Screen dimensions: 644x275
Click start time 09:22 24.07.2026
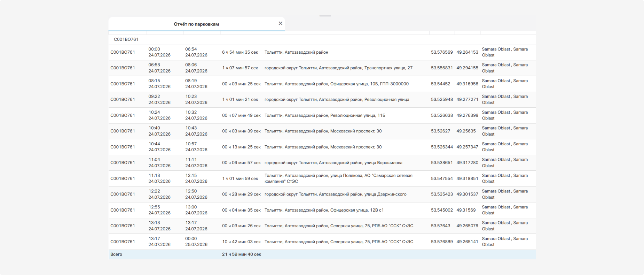click(x=159, y=99)
